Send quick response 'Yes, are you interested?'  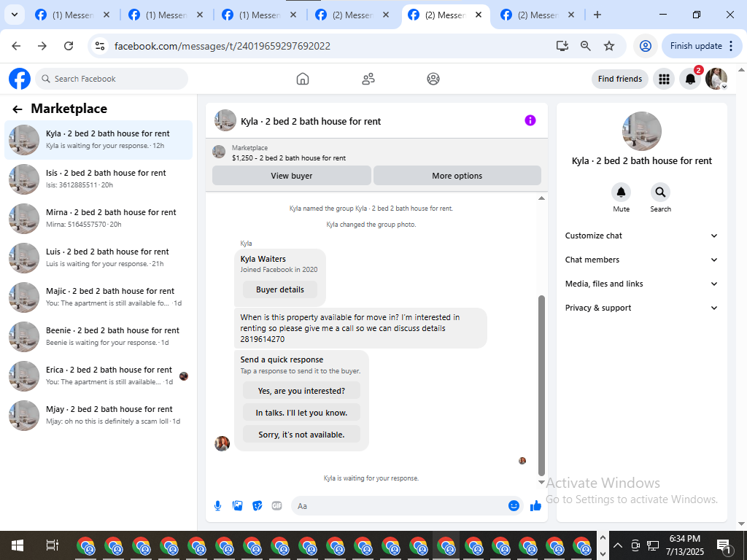tap(301, 391)
